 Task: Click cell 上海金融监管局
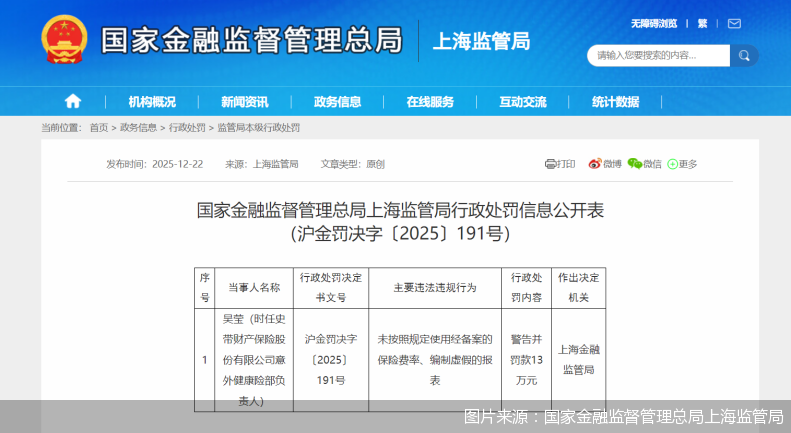click(579, 360)
